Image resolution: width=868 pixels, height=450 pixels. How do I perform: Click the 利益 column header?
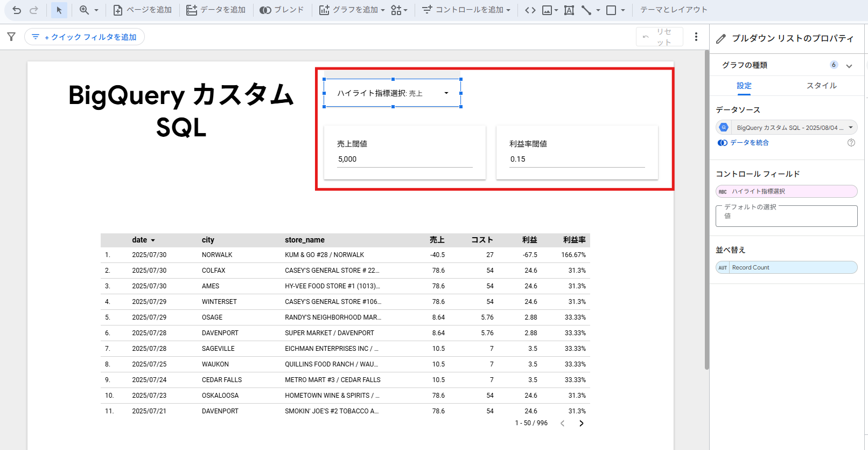530,240
